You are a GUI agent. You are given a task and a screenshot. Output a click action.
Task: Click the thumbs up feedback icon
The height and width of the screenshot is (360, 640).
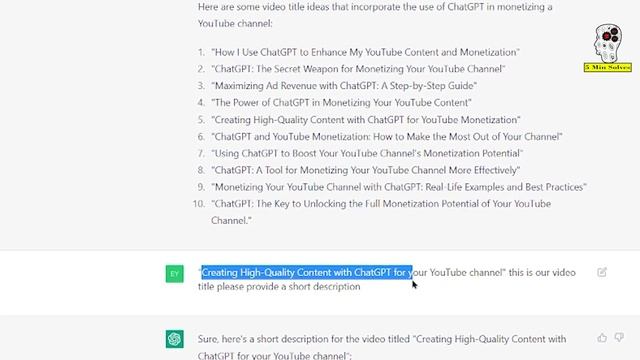coord(602,338)
